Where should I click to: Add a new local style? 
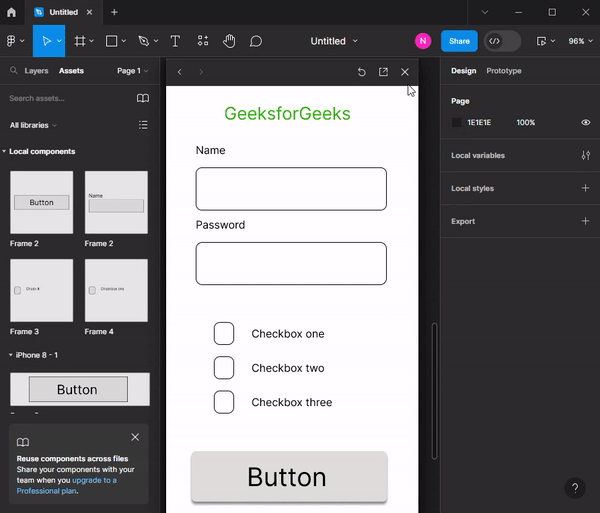(585, 188)
